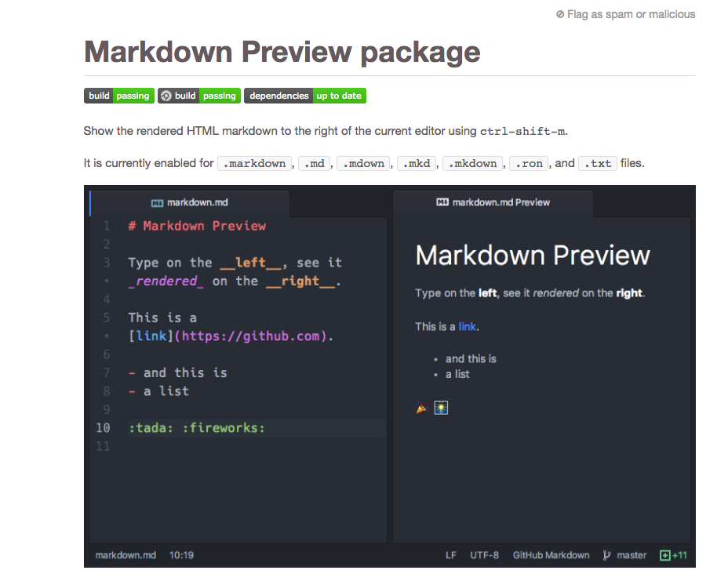Click the '- a list' line in editor
This screenshot has width=728, height=581.
[x=158, y=391]
